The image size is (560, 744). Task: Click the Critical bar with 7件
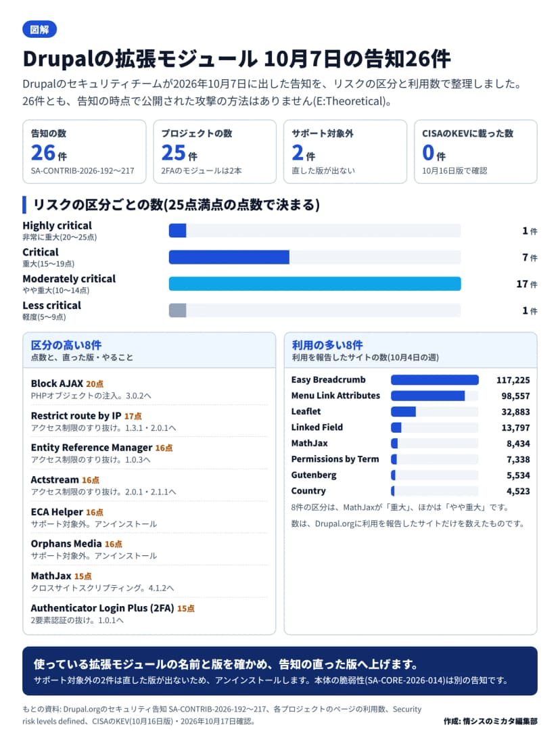tap(229, 257)
